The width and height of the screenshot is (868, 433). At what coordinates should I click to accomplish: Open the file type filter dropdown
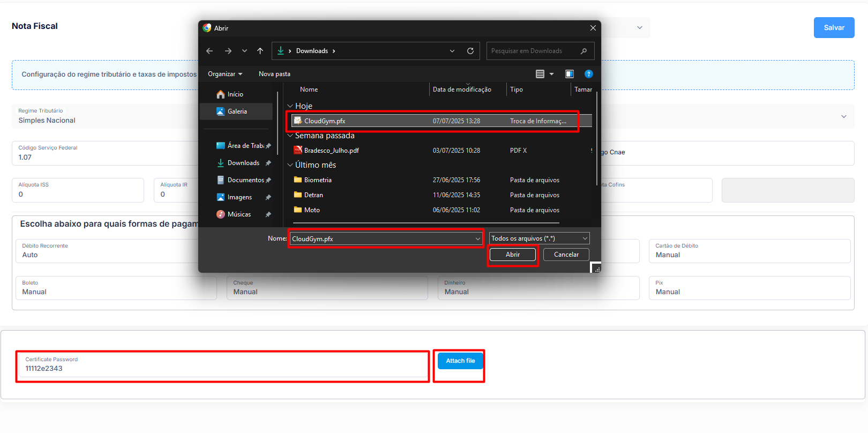(539, 238)
